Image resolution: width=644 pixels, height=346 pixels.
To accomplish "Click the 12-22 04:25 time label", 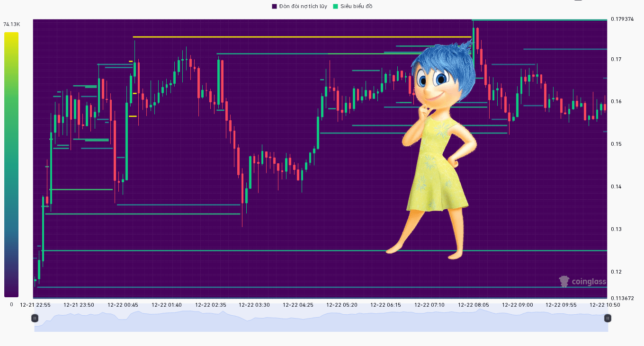I will pos(298,305).
